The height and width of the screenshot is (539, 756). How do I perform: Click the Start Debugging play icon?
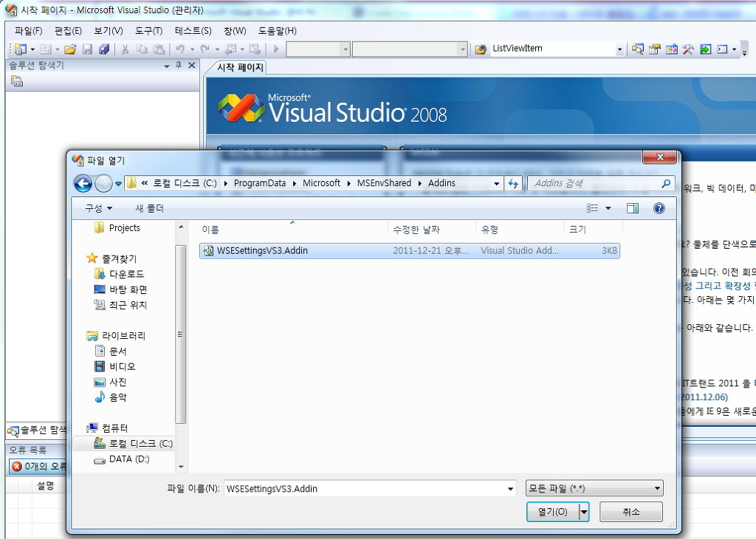point(276,49)
